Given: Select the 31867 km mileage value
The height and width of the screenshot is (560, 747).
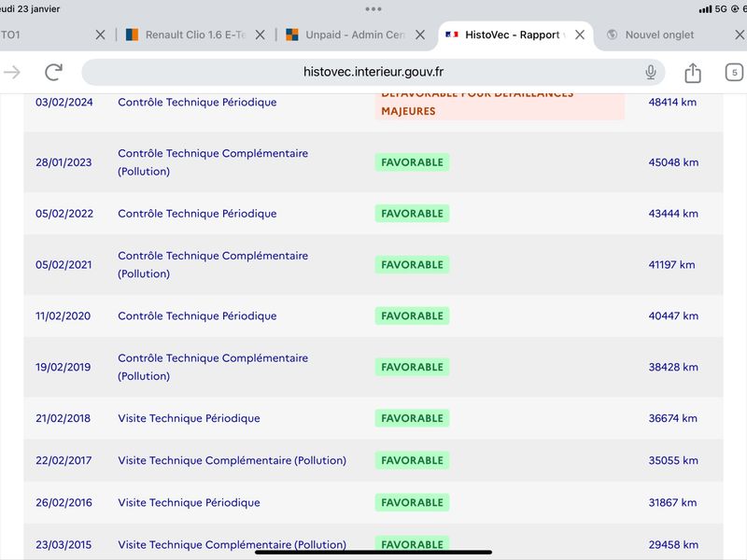Looking at the screenshot, I should pos(672,502).
